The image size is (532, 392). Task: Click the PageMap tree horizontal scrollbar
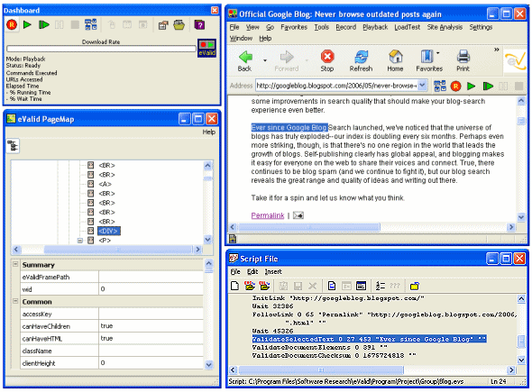(x=117, y=250)
